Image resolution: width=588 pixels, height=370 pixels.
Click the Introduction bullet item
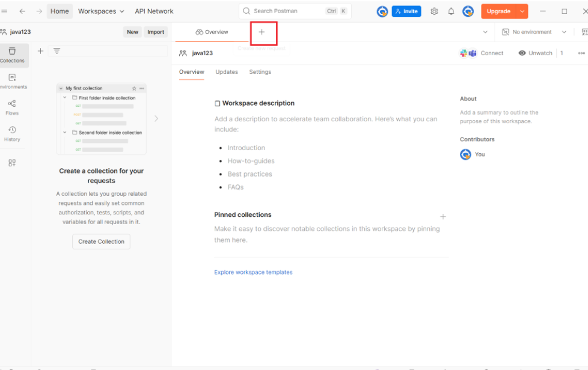coord(246,148)
